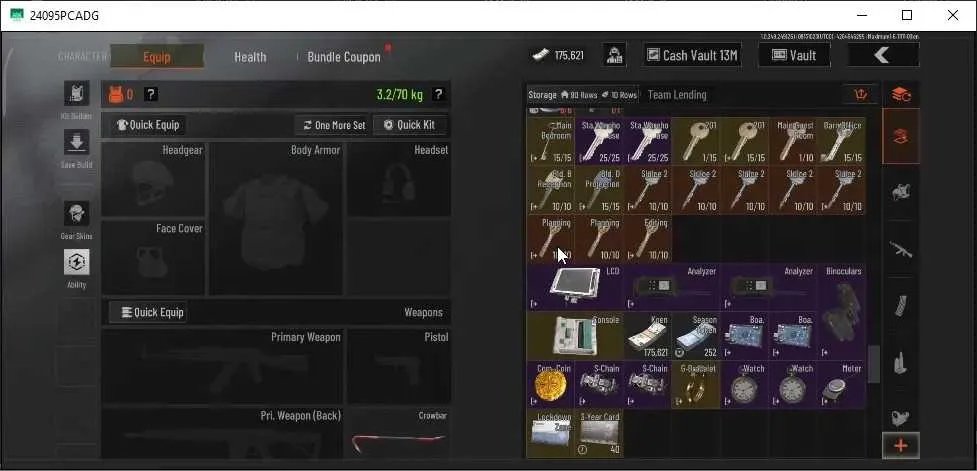This screenshot has height=471, width=977.
Task: Select the 201 key with 15/15 uses
Action: point(745,141)
